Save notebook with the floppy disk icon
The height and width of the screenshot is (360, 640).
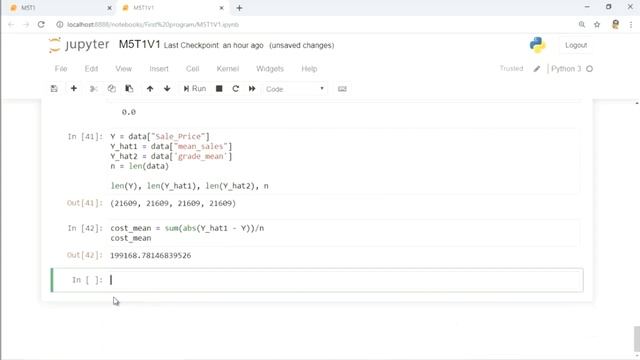[54, 89]
